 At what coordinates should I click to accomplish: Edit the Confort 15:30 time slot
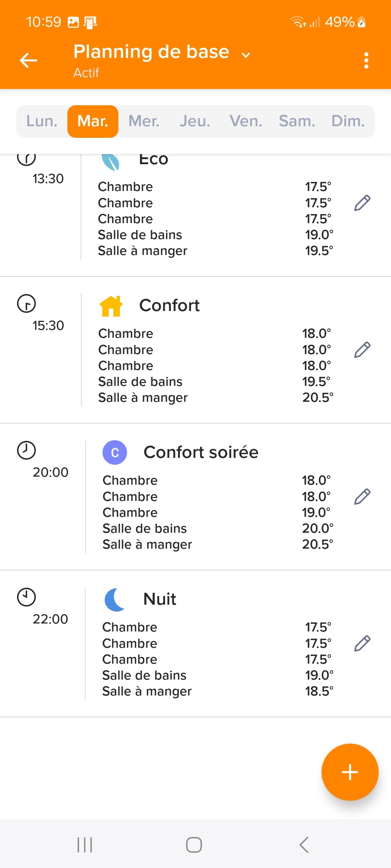point(362,350)
